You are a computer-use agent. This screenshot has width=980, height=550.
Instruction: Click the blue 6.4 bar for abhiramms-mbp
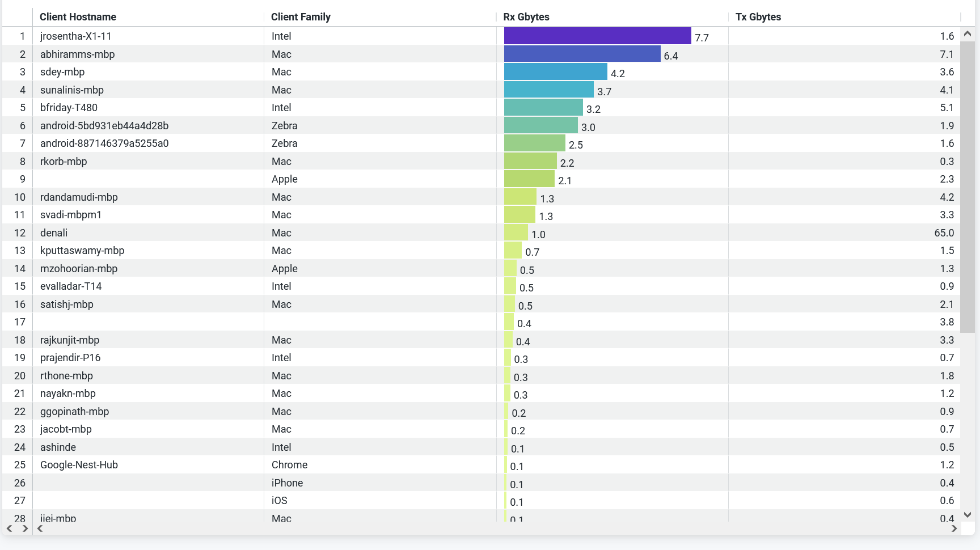click(x=582, y=54)
